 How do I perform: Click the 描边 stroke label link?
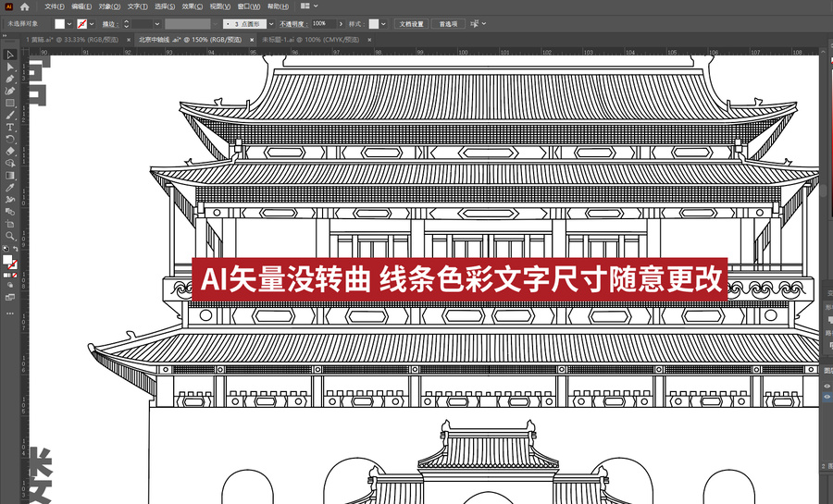pyautogui.click(x=109, y=24)
